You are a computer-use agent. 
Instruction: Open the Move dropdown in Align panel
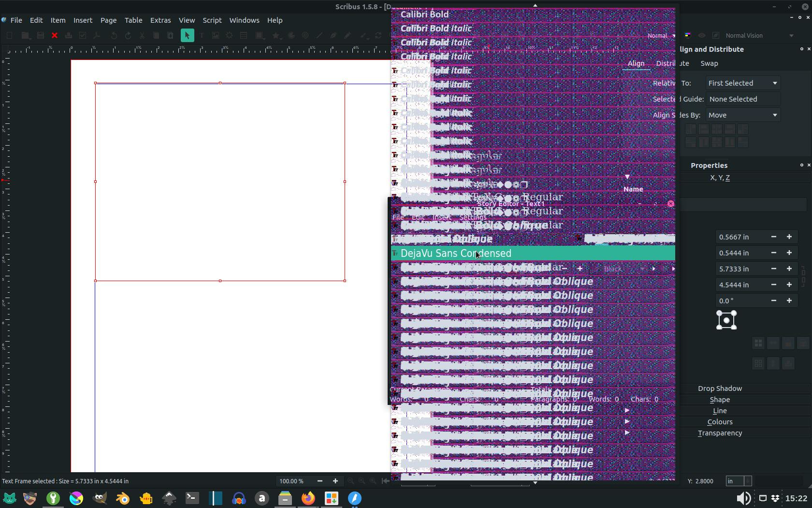743,115
